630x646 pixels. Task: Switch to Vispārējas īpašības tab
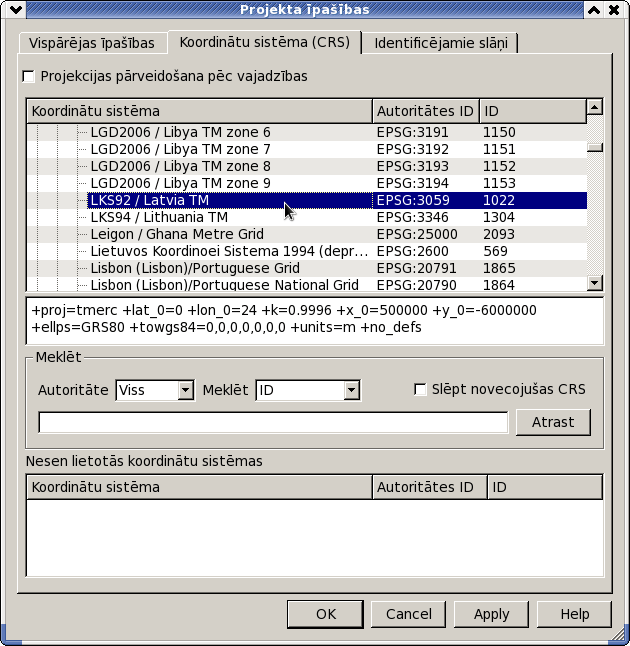(x=92, y=43)
